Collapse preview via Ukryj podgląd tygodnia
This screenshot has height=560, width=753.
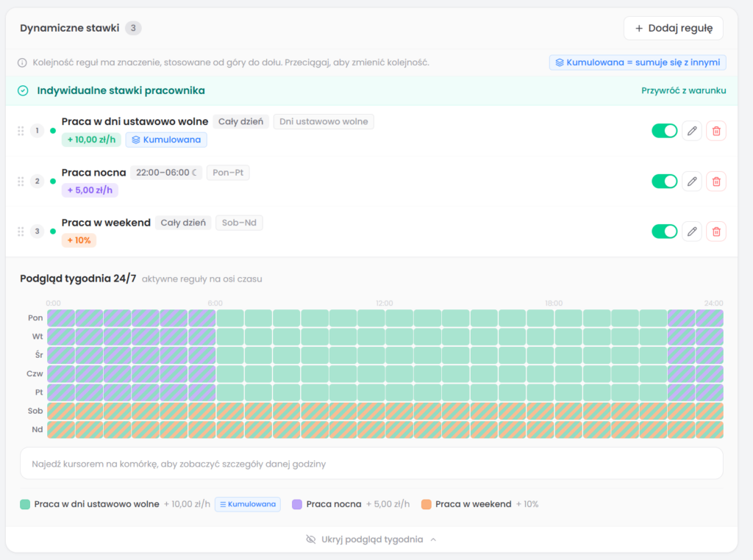click(371, 539)
